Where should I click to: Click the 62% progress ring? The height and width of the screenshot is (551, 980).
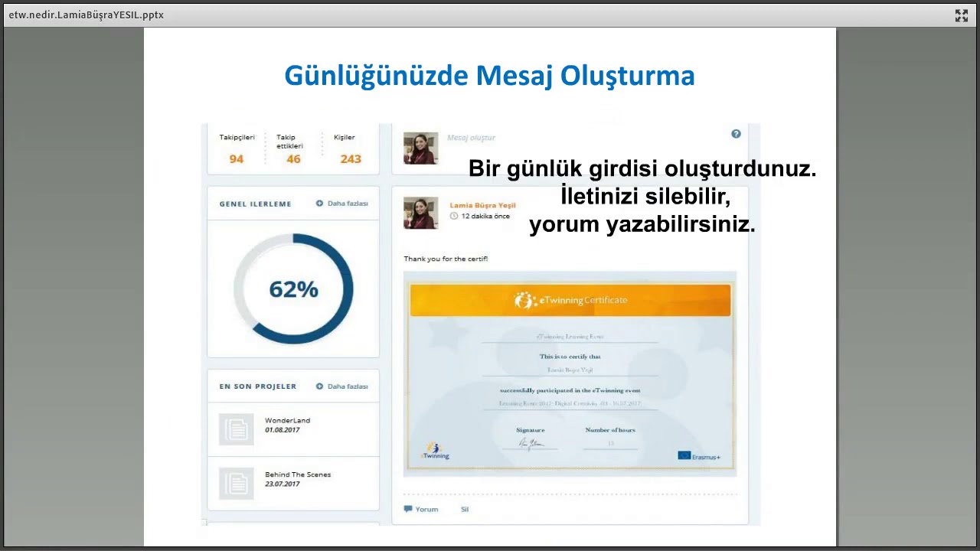[x=293, y=289]
